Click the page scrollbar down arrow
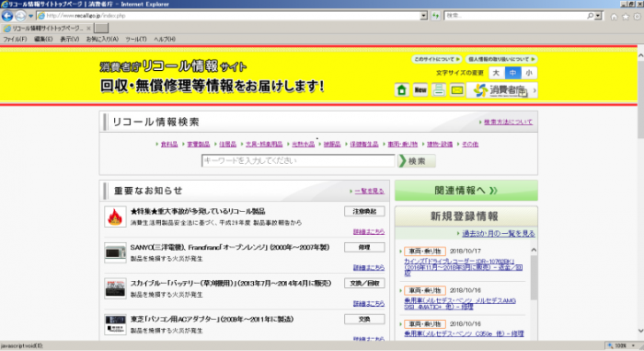The width and height of the screenshot is (644, 351). pos(640,331)
